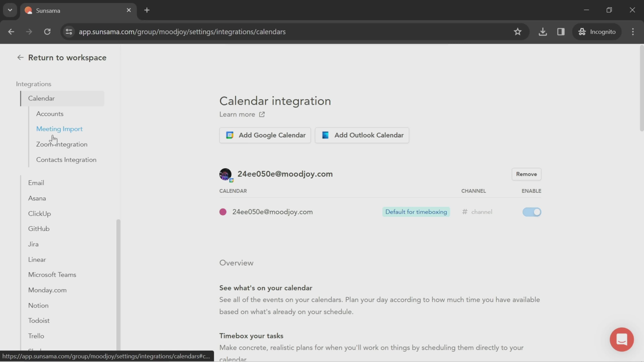Disable the 24ee050e@moodjoy.com calendar toggle
This screenshot has width=644, height=362.
pyautogui.click(x=532, y=212)
